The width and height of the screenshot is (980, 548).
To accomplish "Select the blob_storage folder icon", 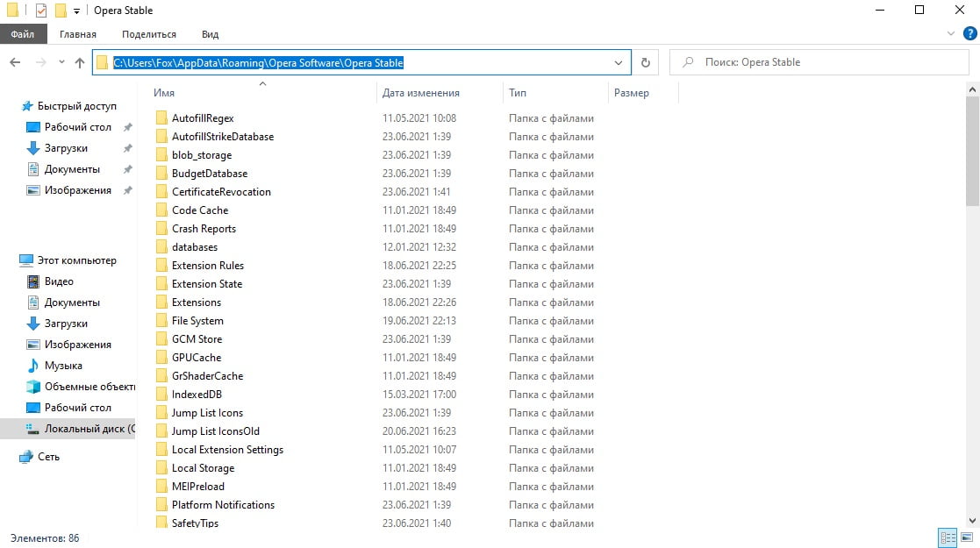I will coord(161,154).
